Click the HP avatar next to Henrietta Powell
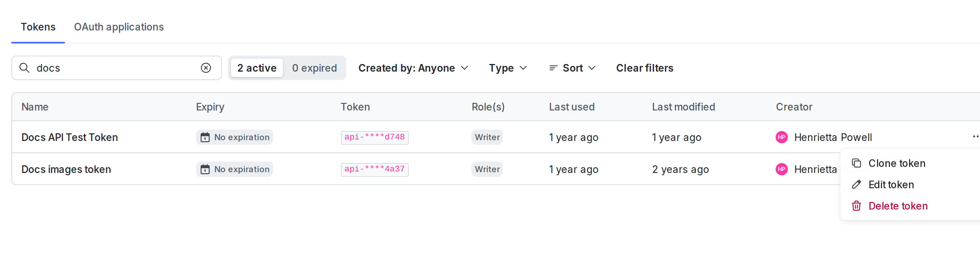Image resolution: width=980 pixels, height=272 pixels. pyautogui.click(x=782, y=137)
